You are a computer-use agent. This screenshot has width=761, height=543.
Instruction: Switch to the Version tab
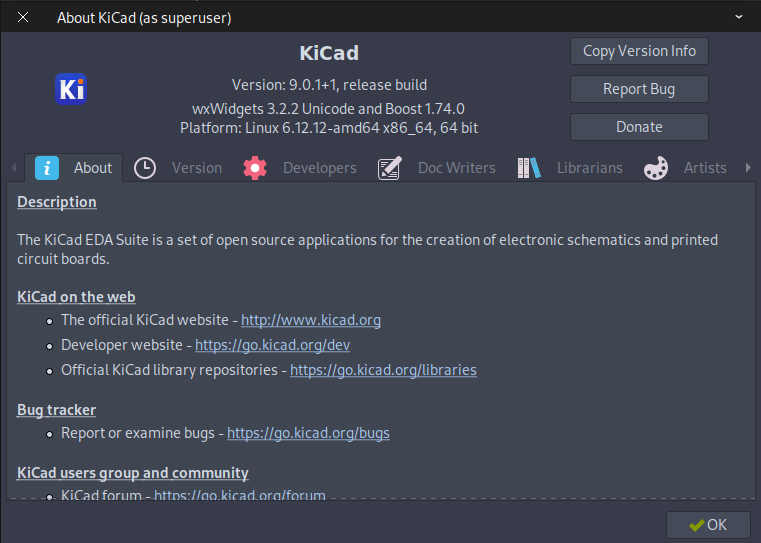[x=178, y=168]
